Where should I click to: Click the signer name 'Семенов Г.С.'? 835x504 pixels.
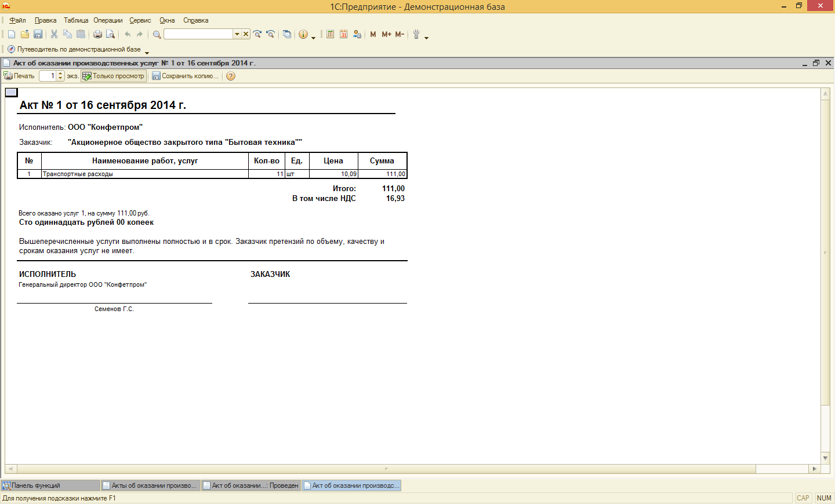[114, 309]
